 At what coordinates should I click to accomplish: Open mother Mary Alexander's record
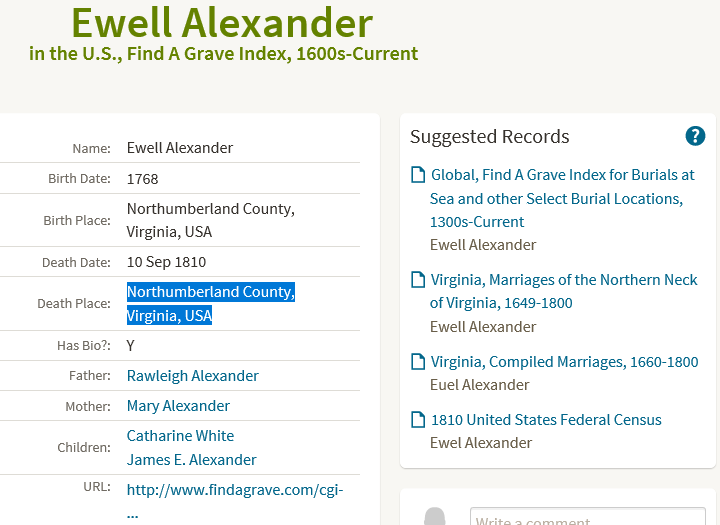(178, 406)
